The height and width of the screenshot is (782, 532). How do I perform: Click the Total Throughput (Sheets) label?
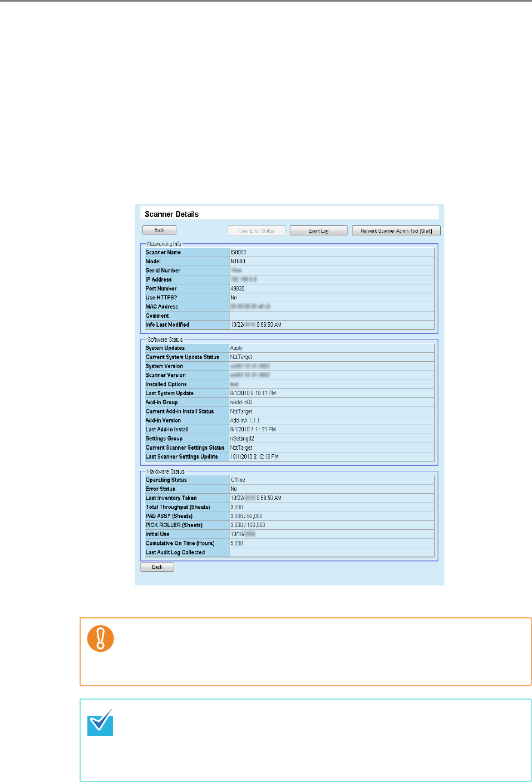coord(178,507)
